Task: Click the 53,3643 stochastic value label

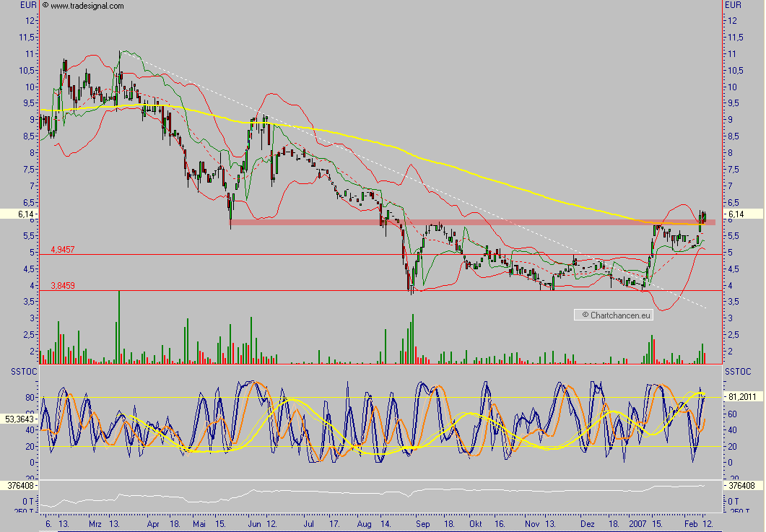Action: (17, 419)
